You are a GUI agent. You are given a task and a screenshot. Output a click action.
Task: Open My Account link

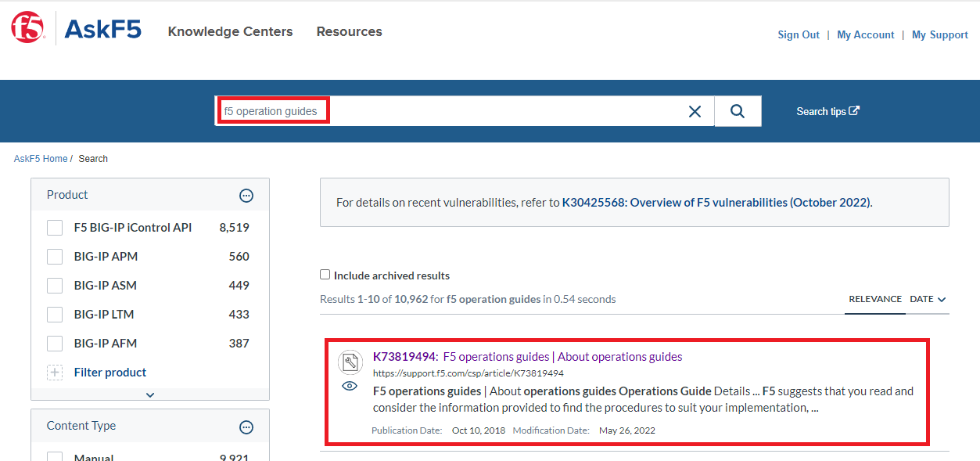866,34
